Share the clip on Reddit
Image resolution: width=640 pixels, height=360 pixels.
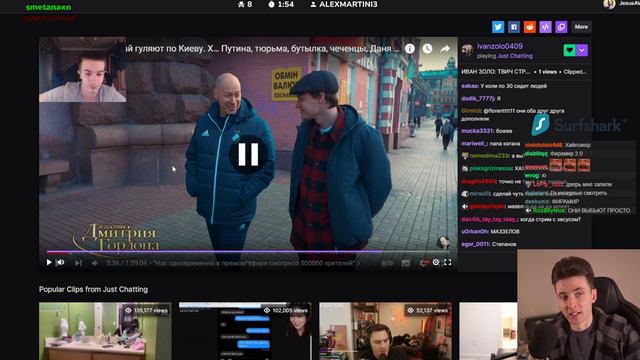click(529, 27)
